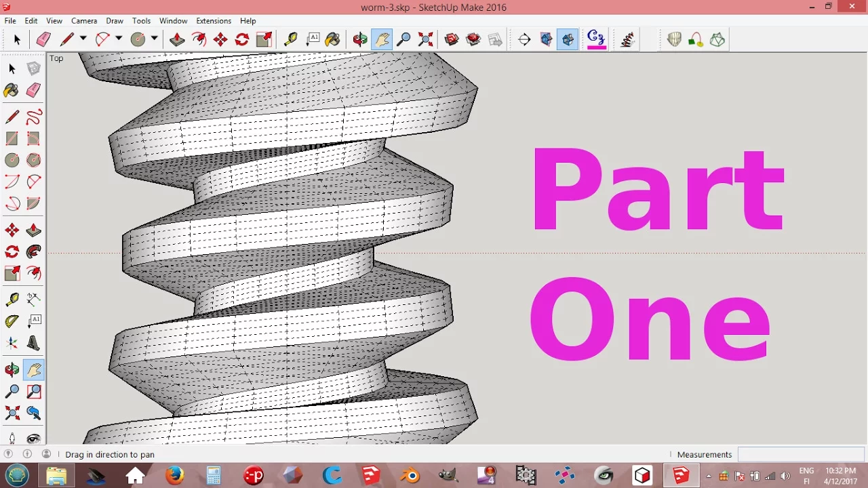
Task: Toggle the highlighted Pan tool in top toolbar
Action: pyautogui.click(x=382, y=39)
